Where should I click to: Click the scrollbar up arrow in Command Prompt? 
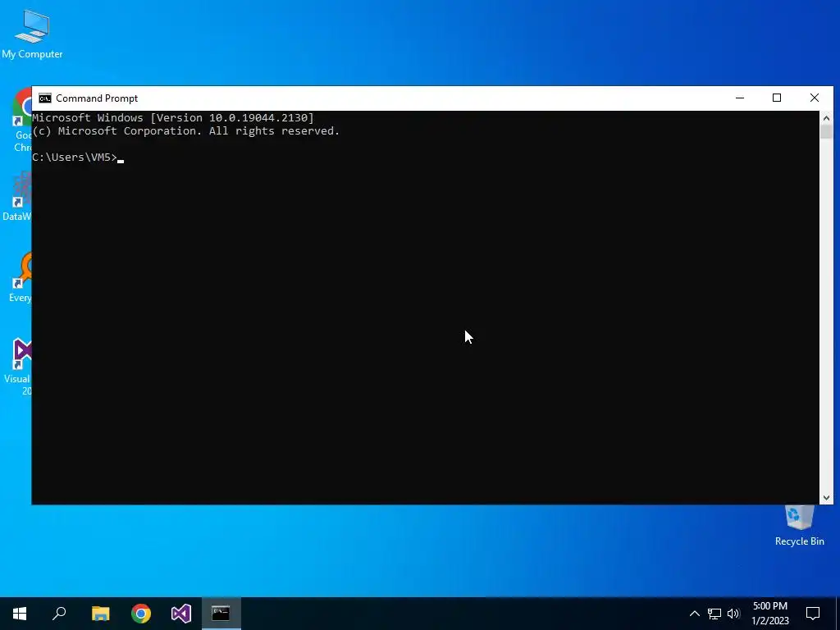[826, 118]
